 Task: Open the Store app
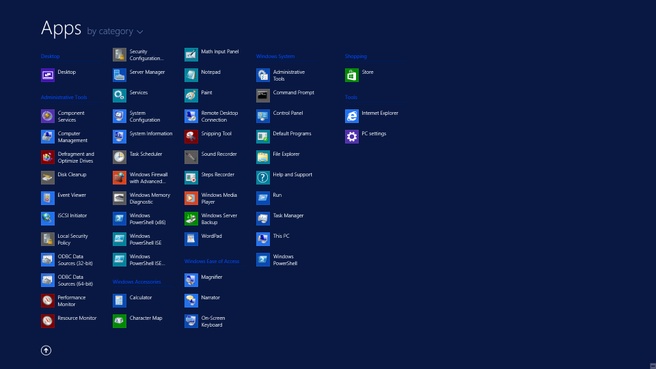360,75
